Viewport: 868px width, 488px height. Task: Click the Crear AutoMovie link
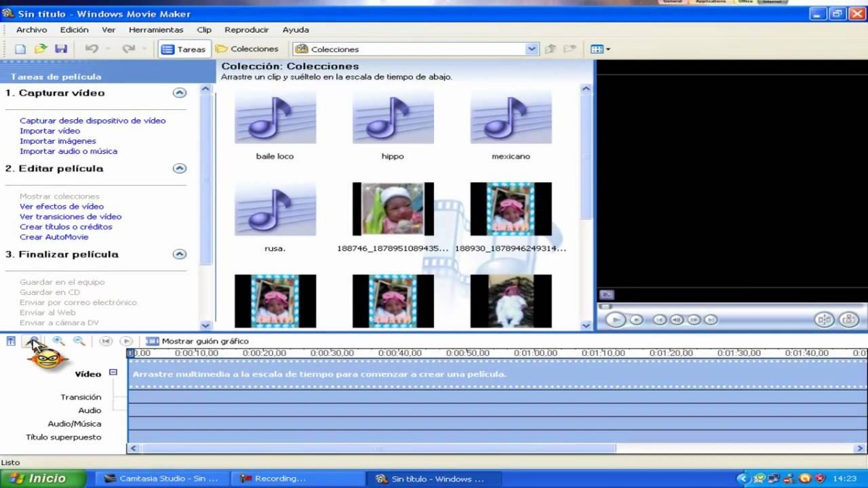54,236
